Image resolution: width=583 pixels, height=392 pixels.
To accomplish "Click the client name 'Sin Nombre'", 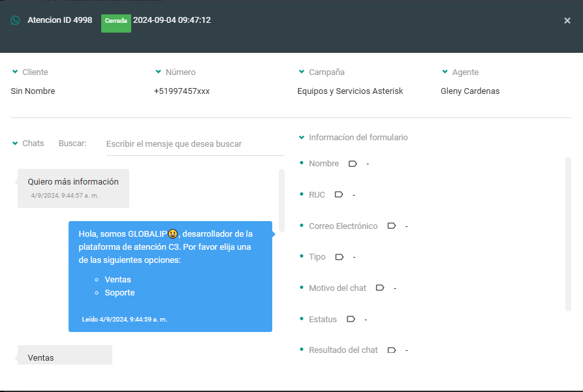I will click(x=33, y=91).
